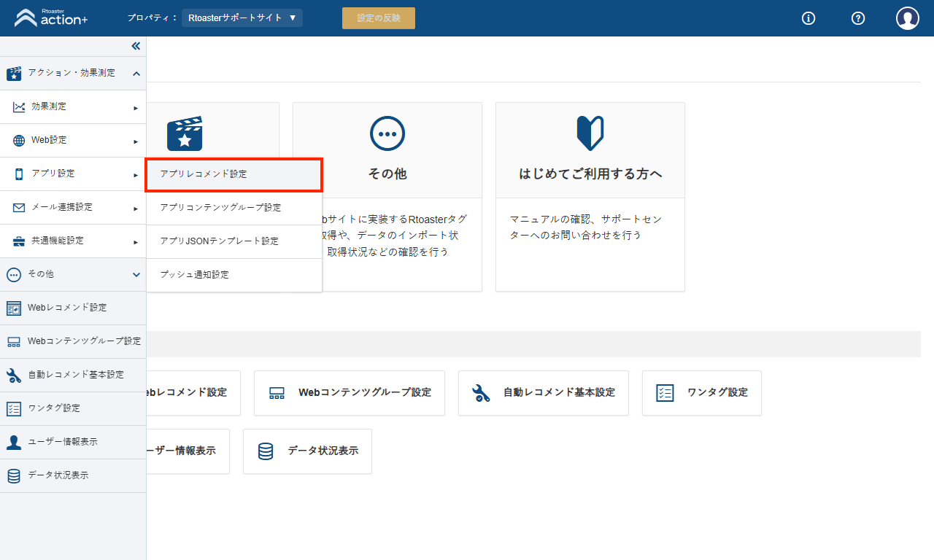Open the help question mark icon
Image resolution: width=934 pixels, height=560 pixels.
click(858, 18)
